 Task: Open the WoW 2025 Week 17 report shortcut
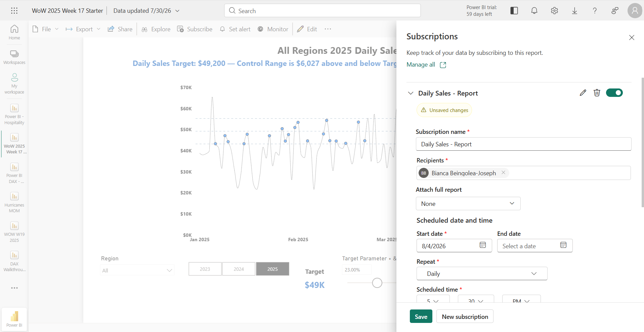click(14, 143)
